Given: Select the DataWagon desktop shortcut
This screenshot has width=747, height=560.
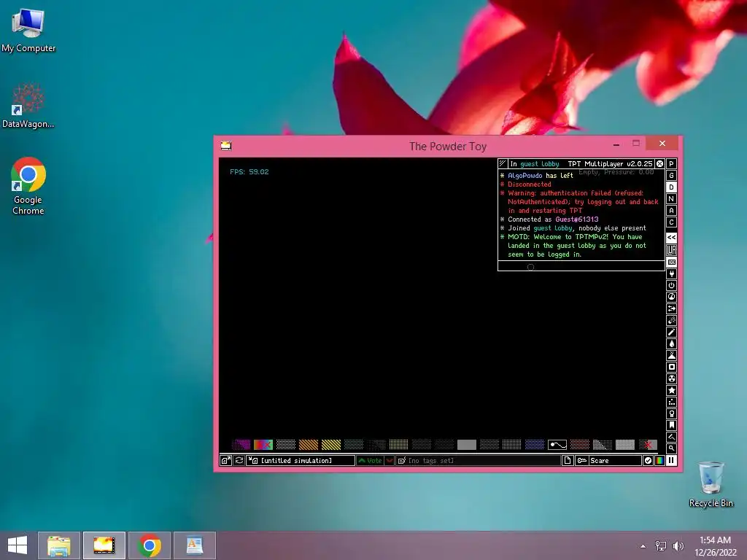Looking at the screenshot, I should click(x=28, y=106).
